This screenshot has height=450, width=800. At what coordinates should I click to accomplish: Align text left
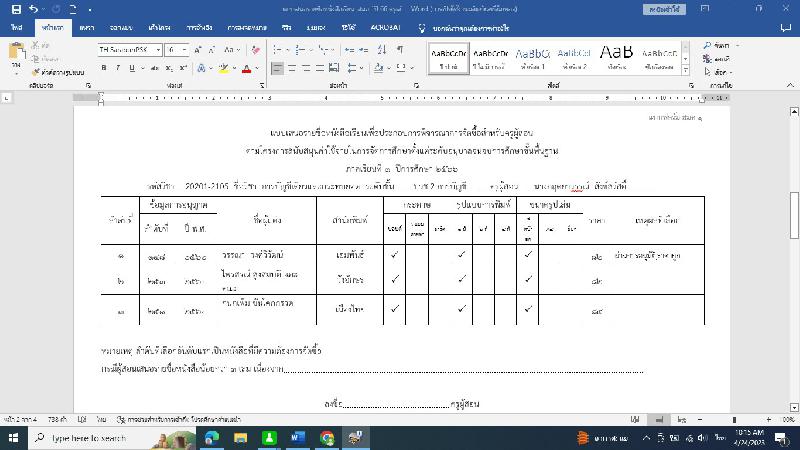277,68
